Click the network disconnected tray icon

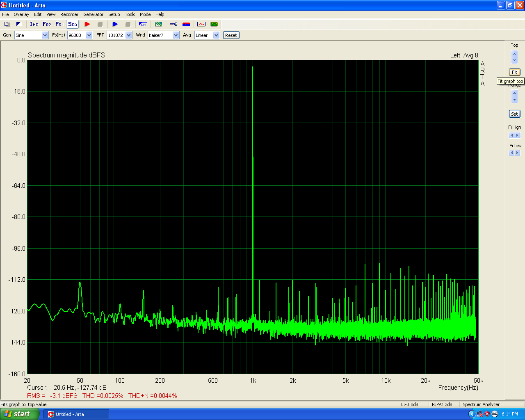tap(479, 414)
